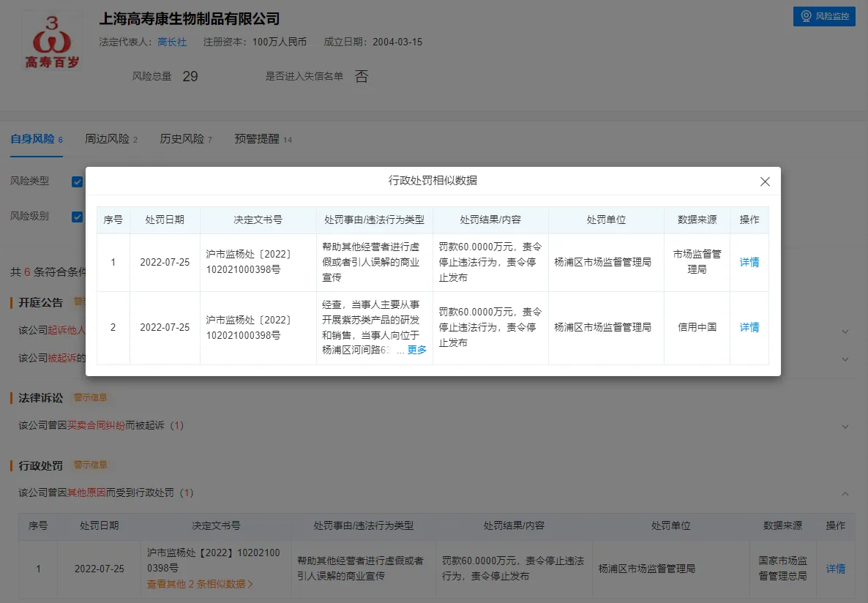Click 警示信息 tag beside 行政处罚
The image size is (868, 603).
pos(90,465)
